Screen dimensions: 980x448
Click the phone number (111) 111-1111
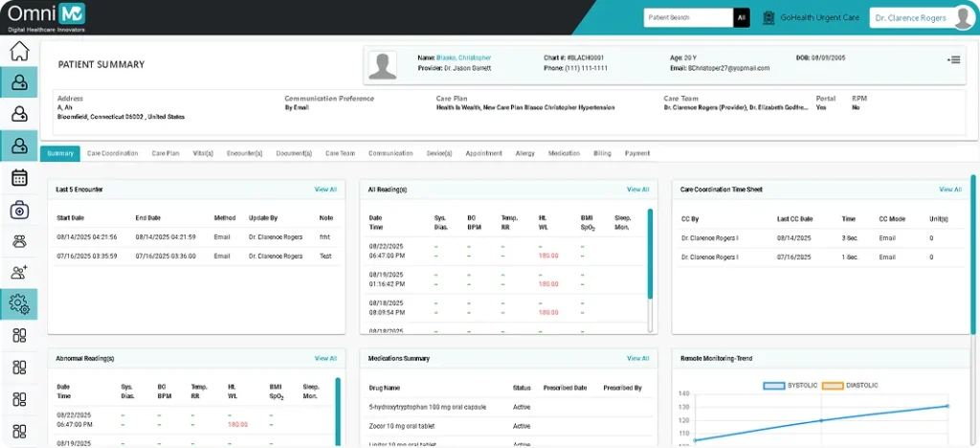click(586, 68)
